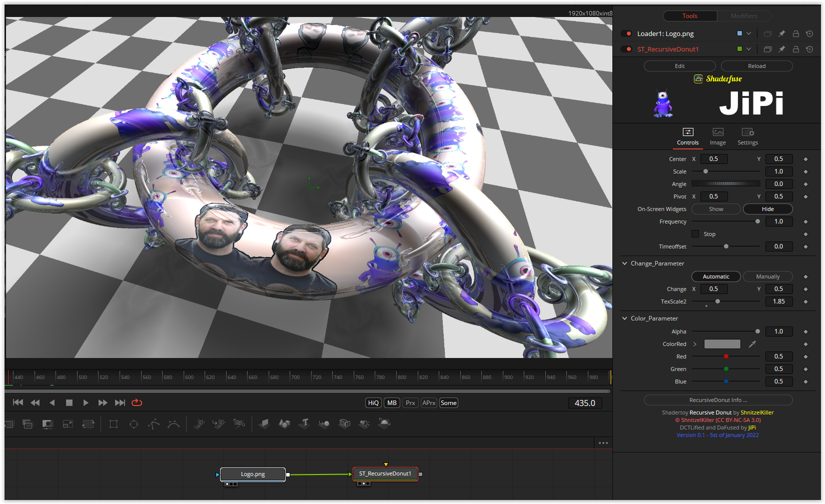Click the current frame field 435.0
The width and height of the screenshot is (825, 504).
click(x=585, y=403)
